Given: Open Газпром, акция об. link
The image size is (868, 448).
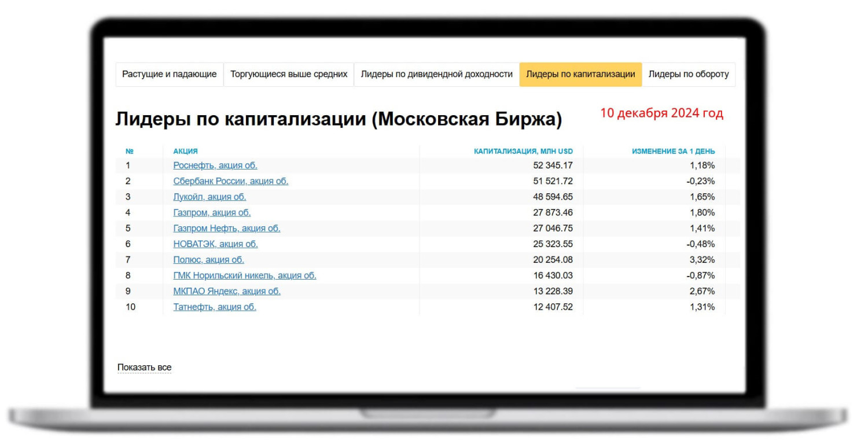Looking at the screenshot, I should (x=212, y=212).
